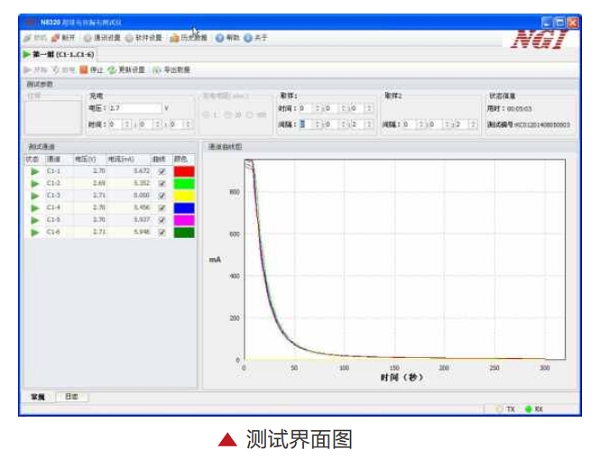The height and width of the screenshot is (459, 600).
Task: Switch to the 日志 log tab
Action: 73,397
